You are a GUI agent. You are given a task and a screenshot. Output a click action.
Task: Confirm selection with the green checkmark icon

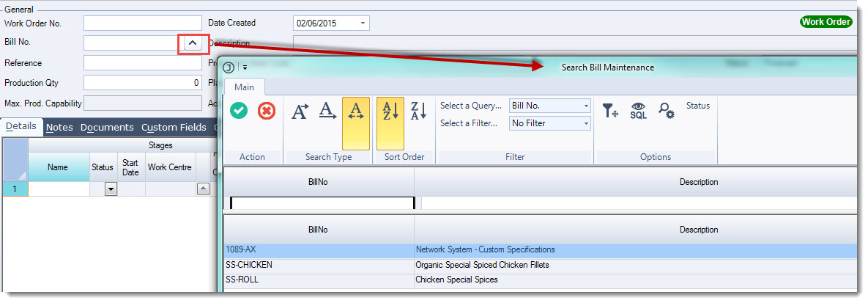coord(239,111)
